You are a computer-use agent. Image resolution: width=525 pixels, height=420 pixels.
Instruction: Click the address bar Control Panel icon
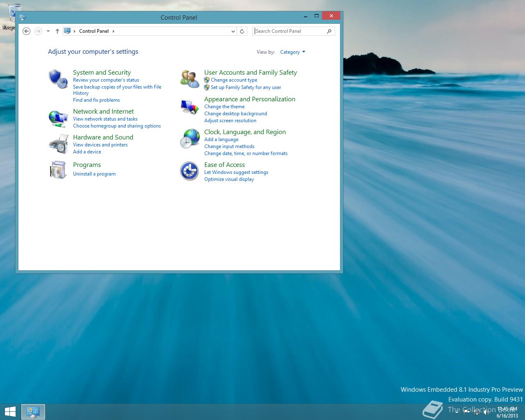coord(67,31)
